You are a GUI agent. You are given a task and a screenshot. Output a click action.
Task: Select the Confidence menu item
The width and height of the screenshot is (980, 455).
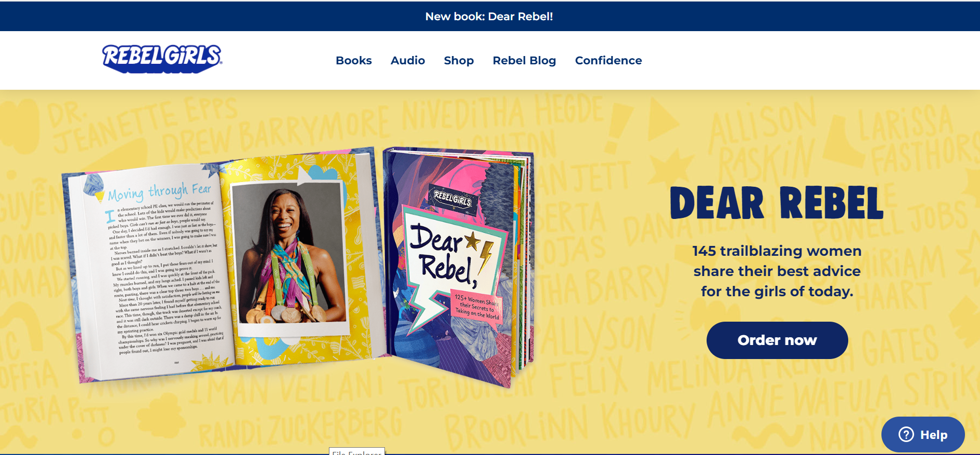609,61
